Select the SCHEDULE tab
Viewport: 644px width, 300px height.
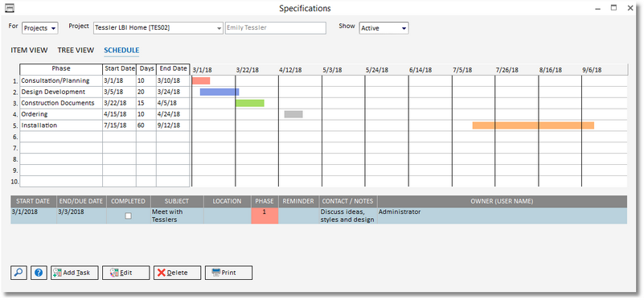tap(121, 50)
